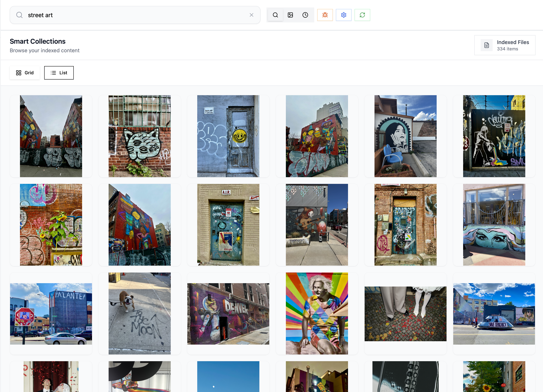This screenshot has width=543, height=392.
Task: Open settings via blue gear button
Action: (x=344, y=15)
